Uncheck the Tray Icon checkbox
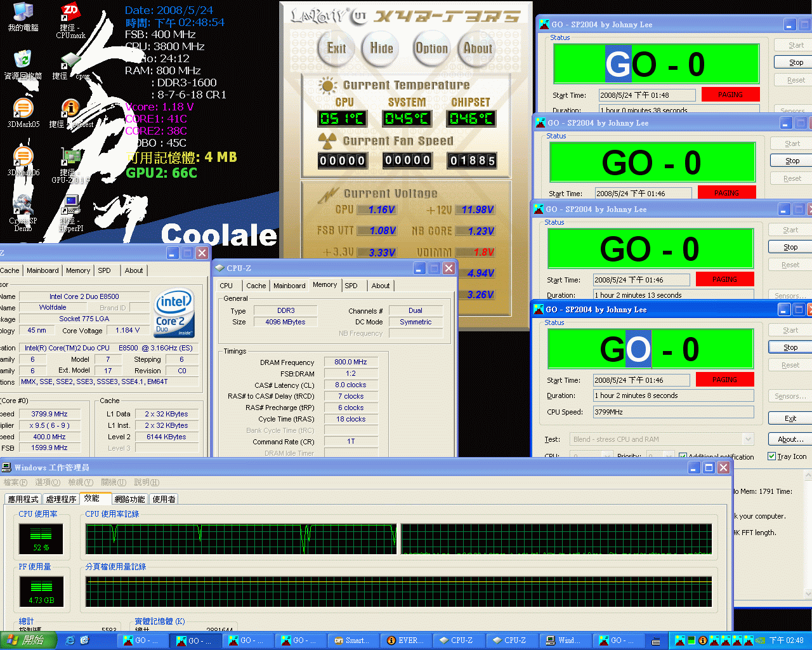The image size is (812, 650). click(772, 456)
